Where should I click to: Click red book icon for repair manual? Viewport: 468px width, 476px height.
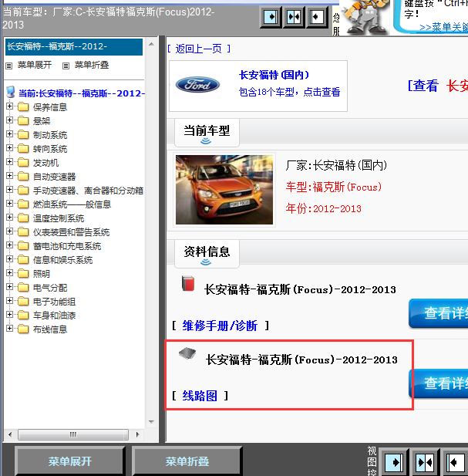188,284
